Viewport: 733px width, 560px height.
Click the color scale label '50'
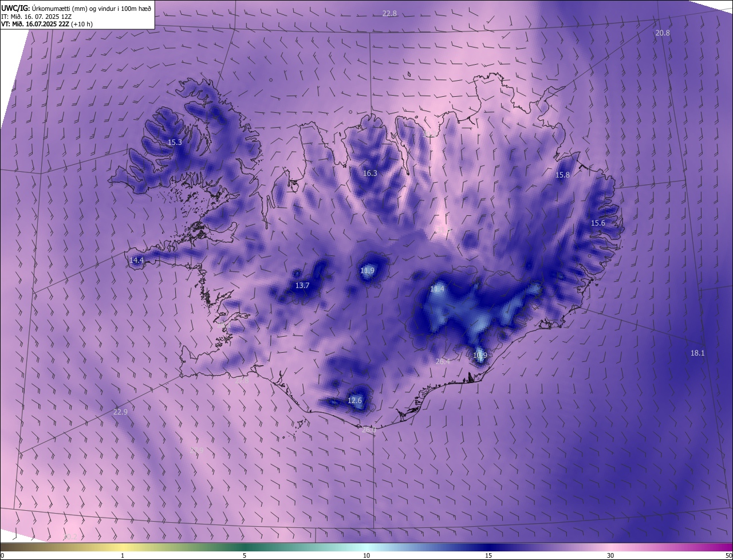tap(728, 555)
